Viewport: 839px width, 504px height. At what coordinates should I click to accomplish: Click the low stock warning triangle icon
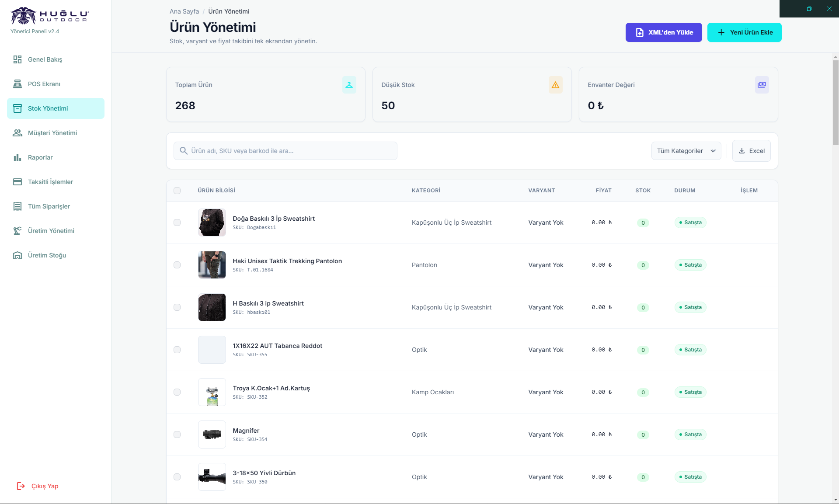pyautogui.click(x=555, y=85)
